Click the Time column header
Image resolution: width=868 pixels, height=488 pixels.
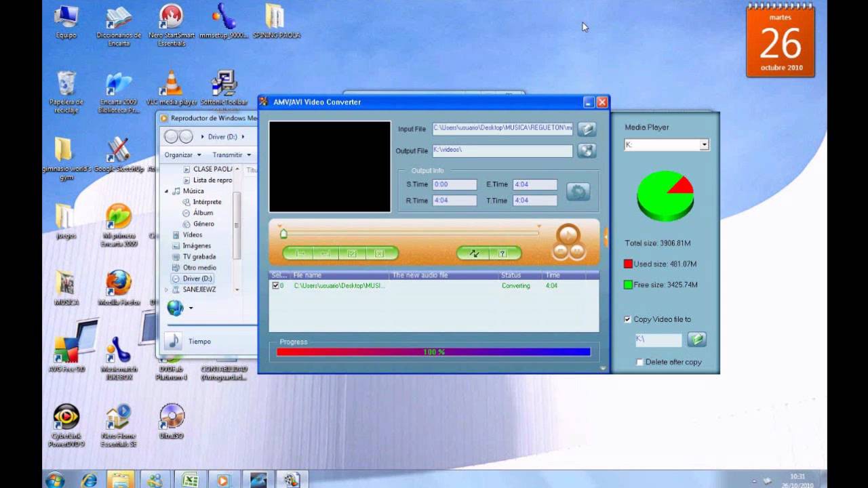565,276
